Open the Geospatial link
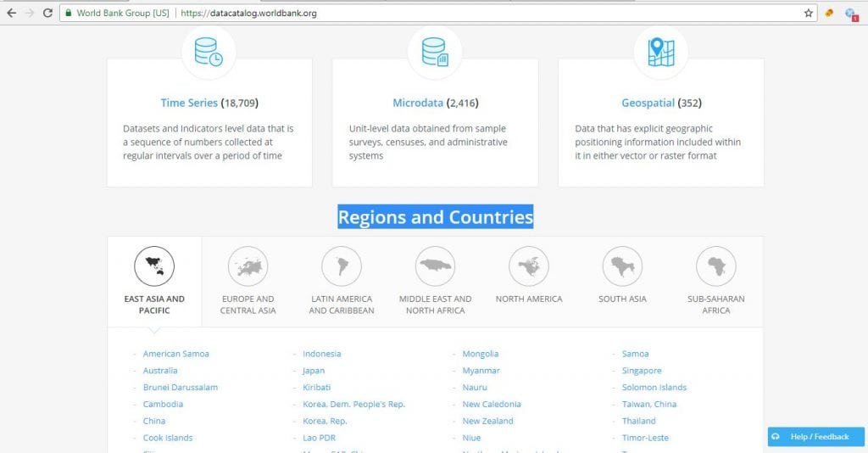Screen dimensions: 868x453 point(648,103)
